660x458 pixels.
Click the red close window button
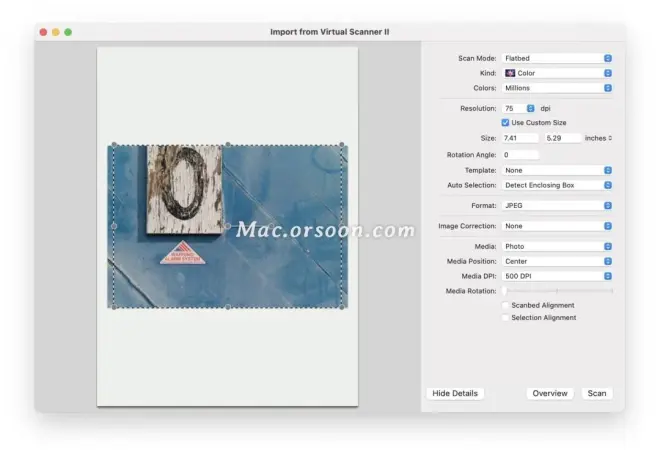pyautogui.click(x=44, y=32)
